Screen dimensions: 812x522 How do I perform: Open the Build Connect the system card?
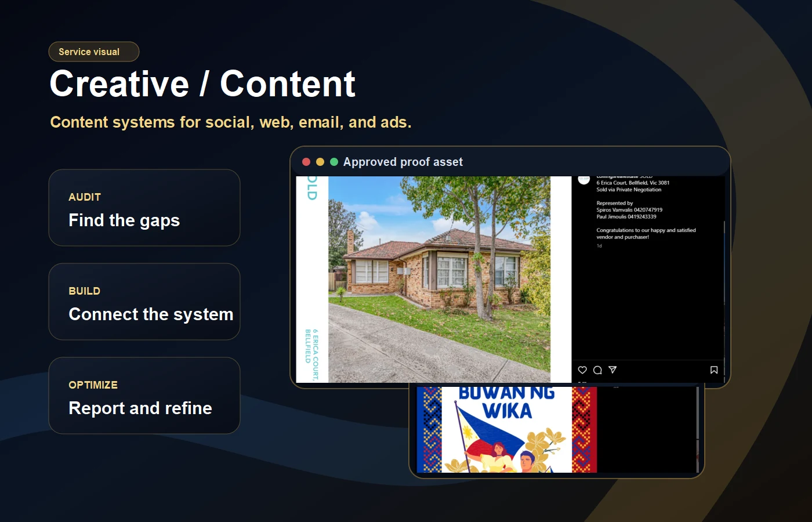[x=144, y=302]
